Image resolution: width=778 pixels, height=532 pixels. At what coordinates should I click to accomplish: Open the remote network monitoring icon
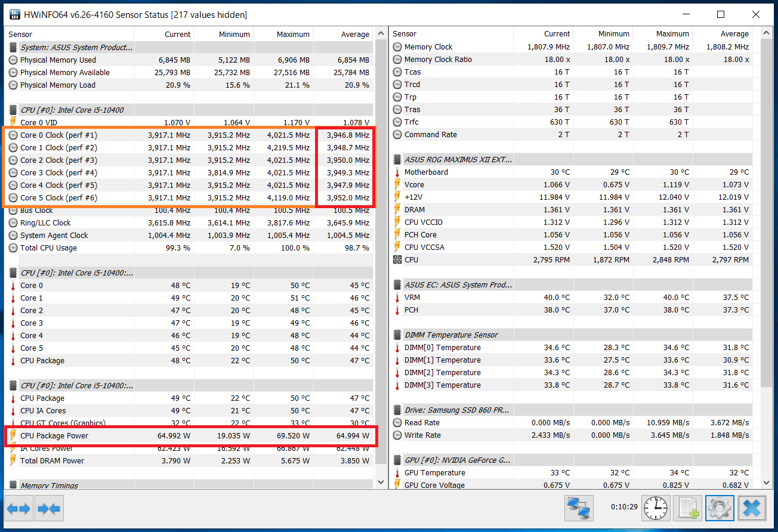point(579,509)
